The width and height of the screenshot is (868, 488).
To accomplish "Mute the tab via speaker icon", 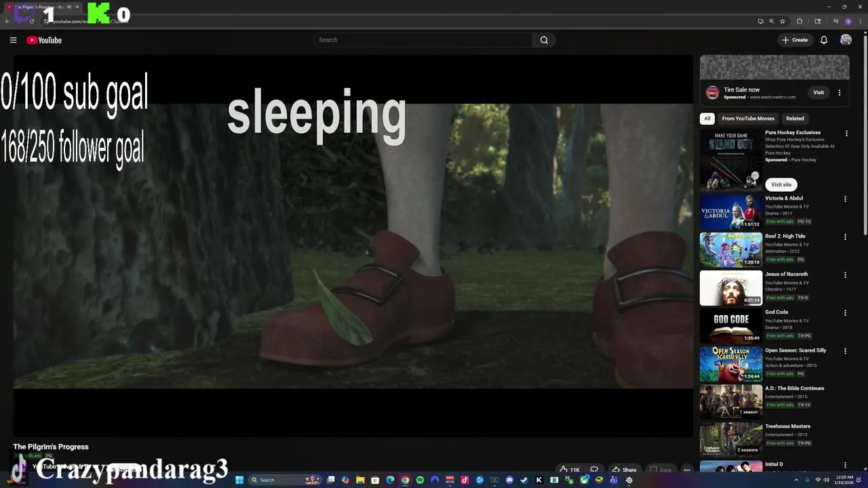I will (x=68, y=7).
